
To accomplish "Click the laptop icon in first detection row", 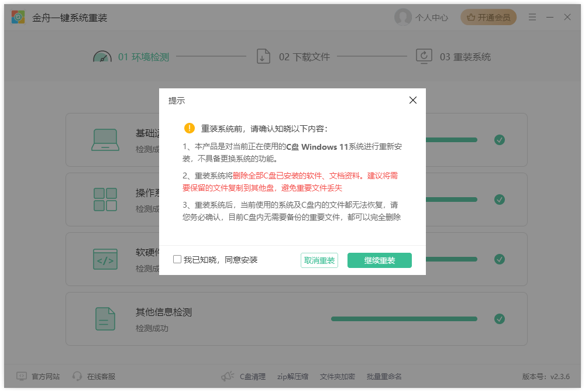I will pos(105,140).
